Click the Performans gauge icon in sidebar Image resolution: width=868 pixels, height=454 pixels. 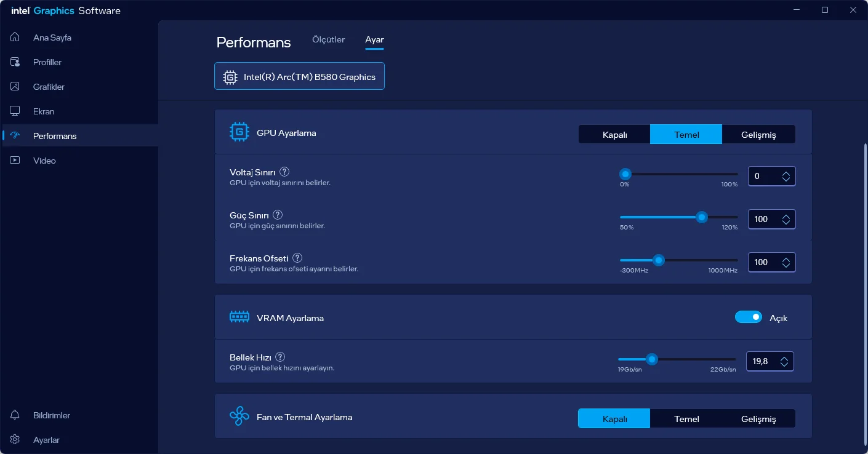[15, 136]
